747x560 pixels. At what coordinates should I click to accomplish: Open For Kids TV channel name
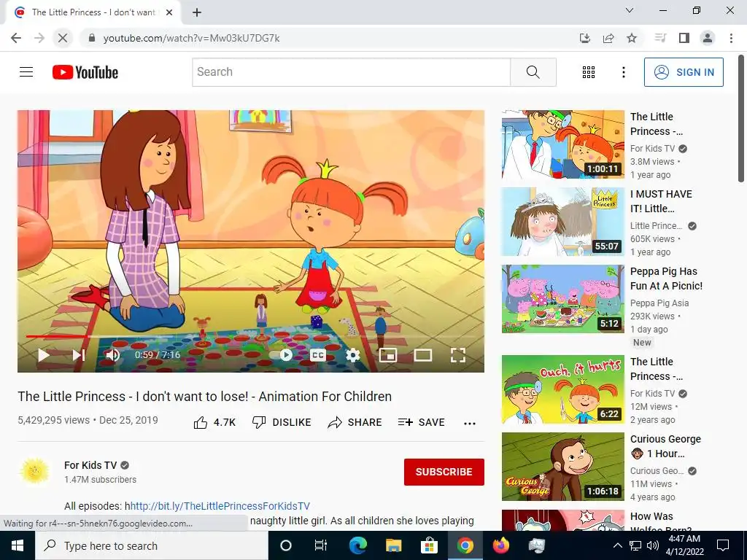pos(90,465)
